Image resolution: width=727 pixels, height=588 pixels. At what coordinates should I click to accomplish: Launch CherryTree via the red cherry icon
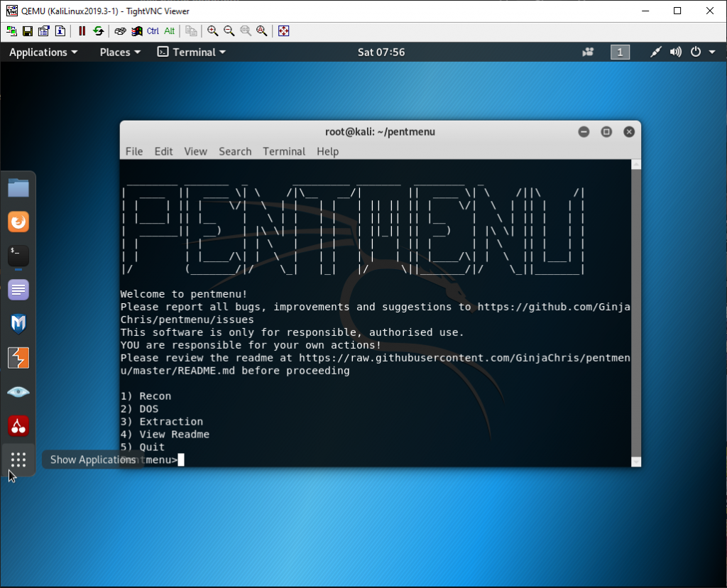18,426
